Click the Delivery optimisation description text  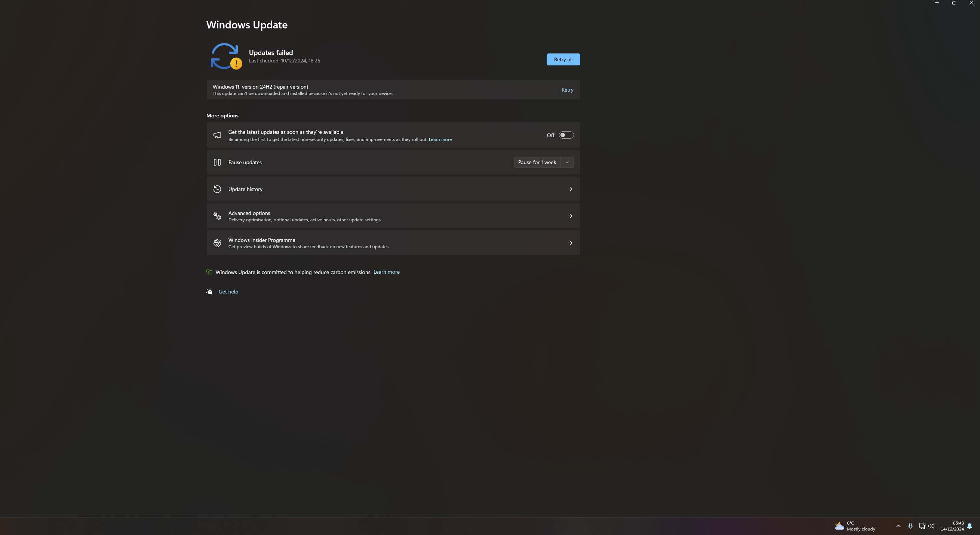(x=304, y=220)
